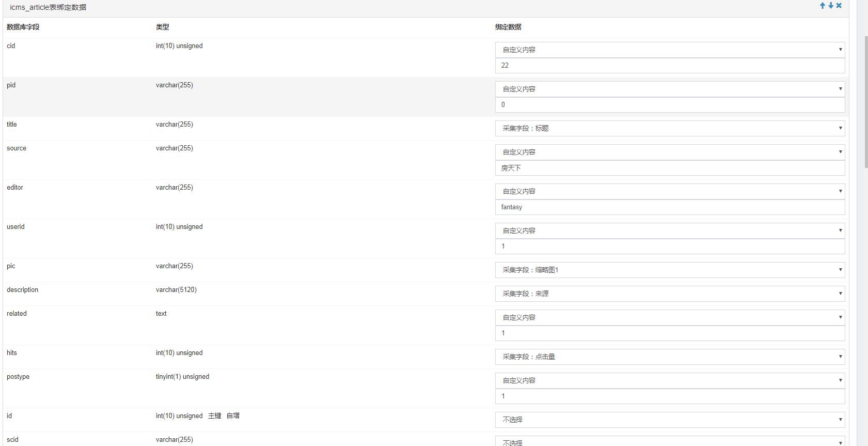Viewport: 868px width, 446px height.
Task: Click the scid field name
Action: tap(12, 440)
